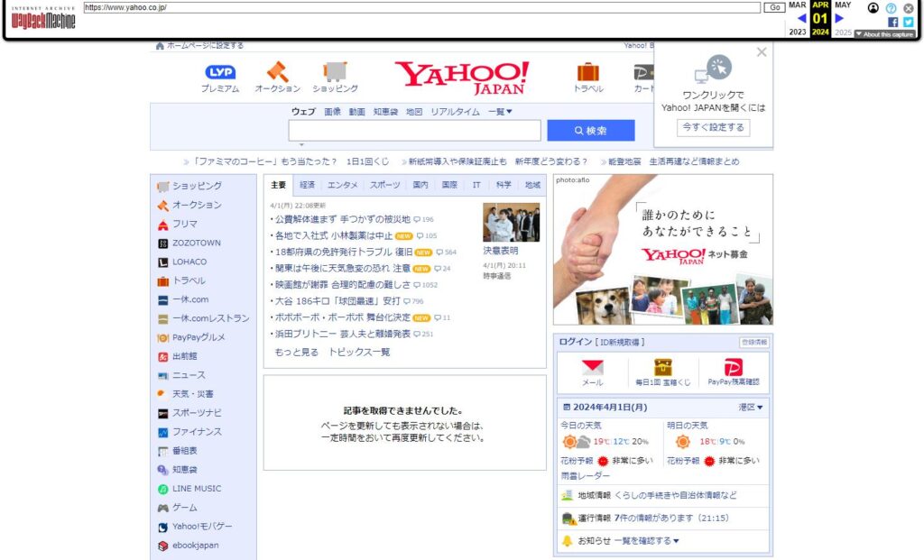Click the 今すぐ設定する button
The image size is (924, 560).
(x=713, y=128)
